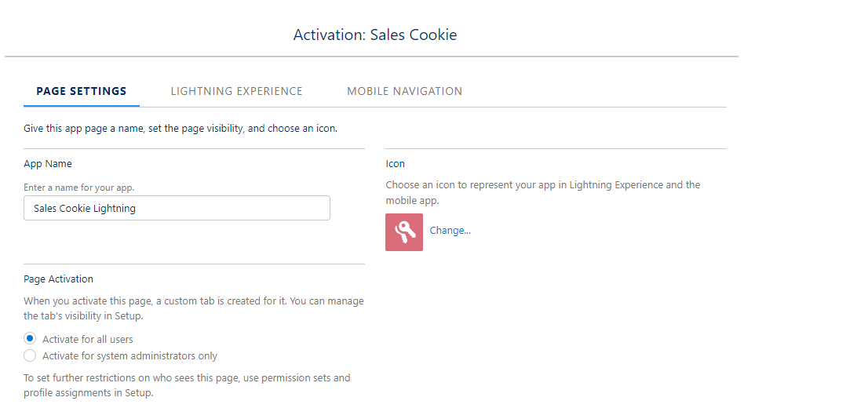868x419 pixels.
Task: Open the Change... icon picker link
Action: pos(450,230)
